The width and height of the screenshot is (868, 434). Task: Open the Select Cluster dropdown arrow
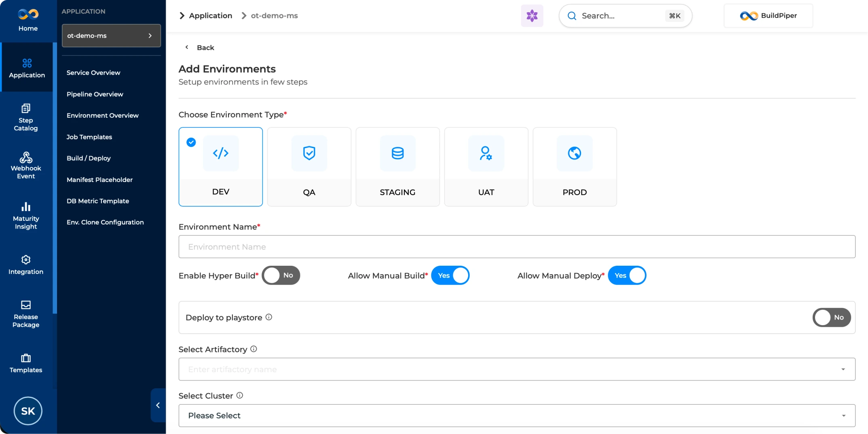pos(843,416)
